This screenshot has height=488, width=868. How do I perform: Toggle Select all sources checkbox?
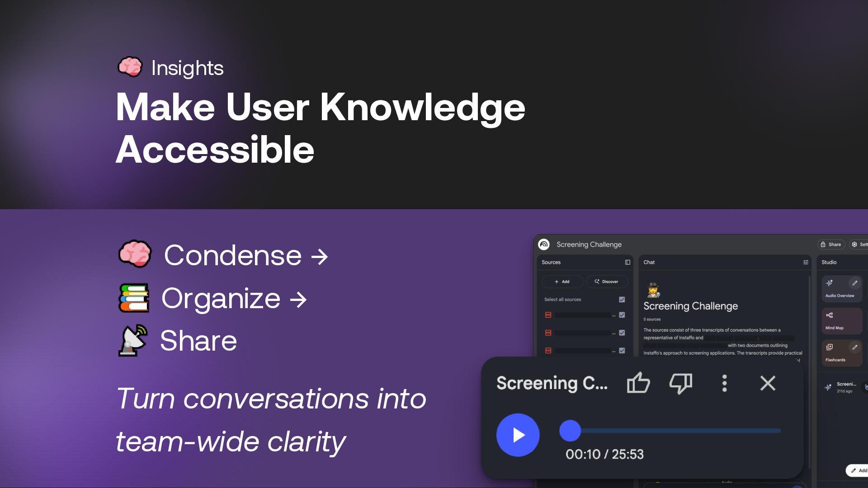click(622, 300)
